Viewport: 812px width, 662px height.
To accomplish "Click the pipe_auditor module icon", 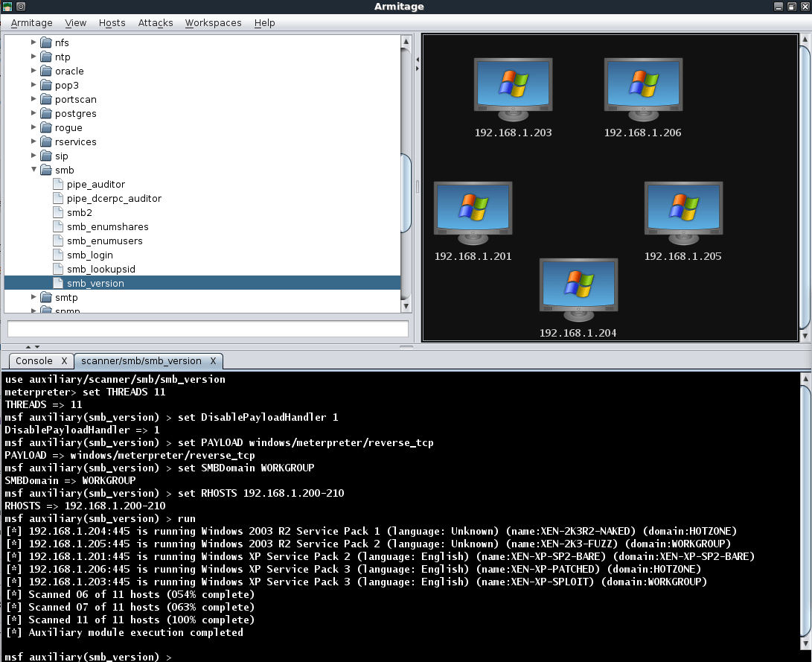I will 59,185.
